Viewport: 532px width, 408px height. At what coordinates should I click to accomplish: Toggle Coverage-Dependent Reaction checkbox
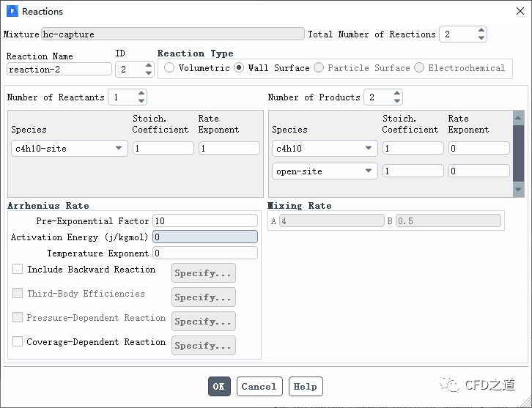(18, 341)
